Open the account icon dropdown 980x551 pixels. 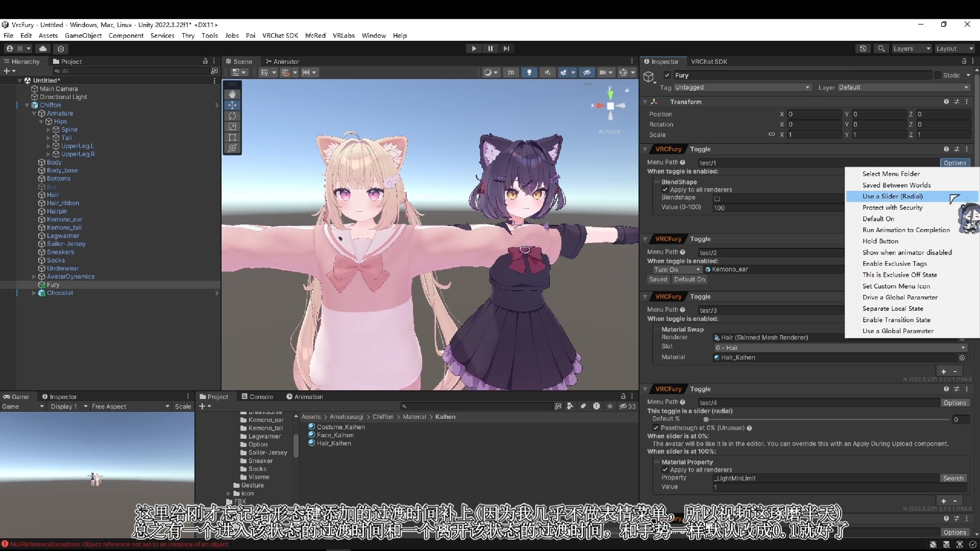point(18,48)
